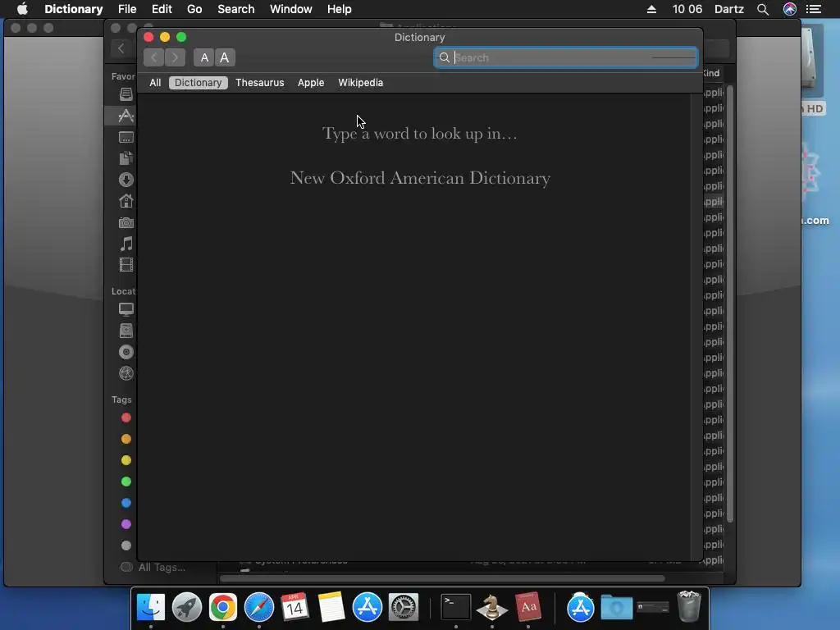The width and height of the screenshot is (840, 630).
Task: Select Network globe icon under Locations
Action: 126,373
